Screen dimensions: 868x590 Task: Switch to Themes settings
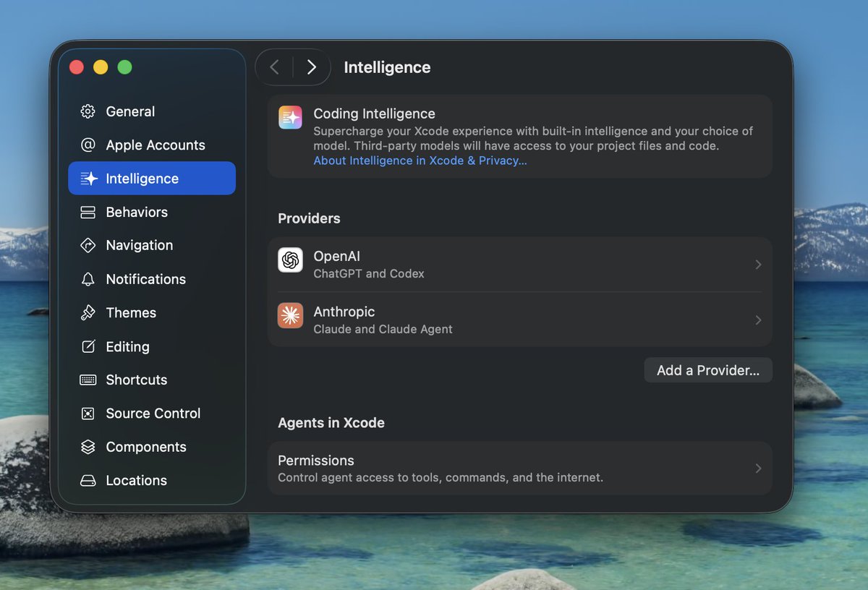coord(152,312)
